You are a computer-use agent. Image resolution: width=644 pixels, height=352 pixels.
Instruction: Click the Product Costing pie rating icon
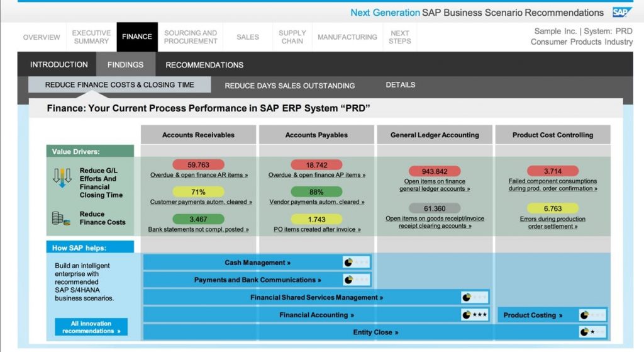[x=592, y=315]
